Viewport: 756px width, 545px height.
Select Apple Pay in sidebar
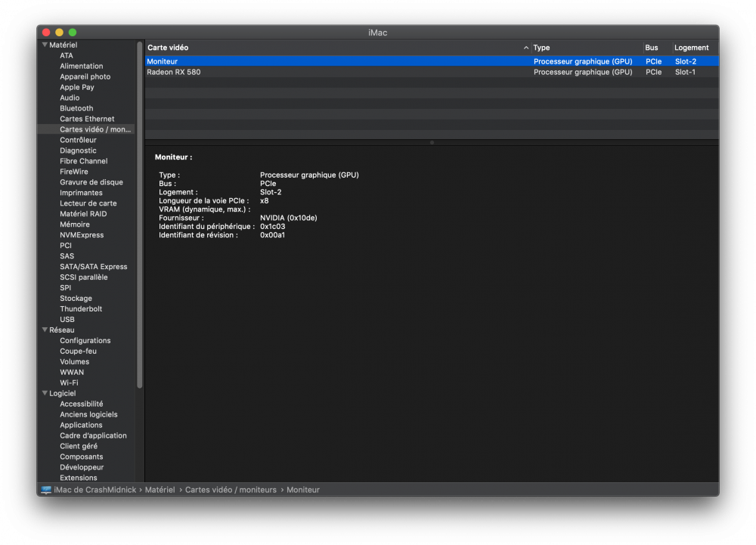coord(76,87)
